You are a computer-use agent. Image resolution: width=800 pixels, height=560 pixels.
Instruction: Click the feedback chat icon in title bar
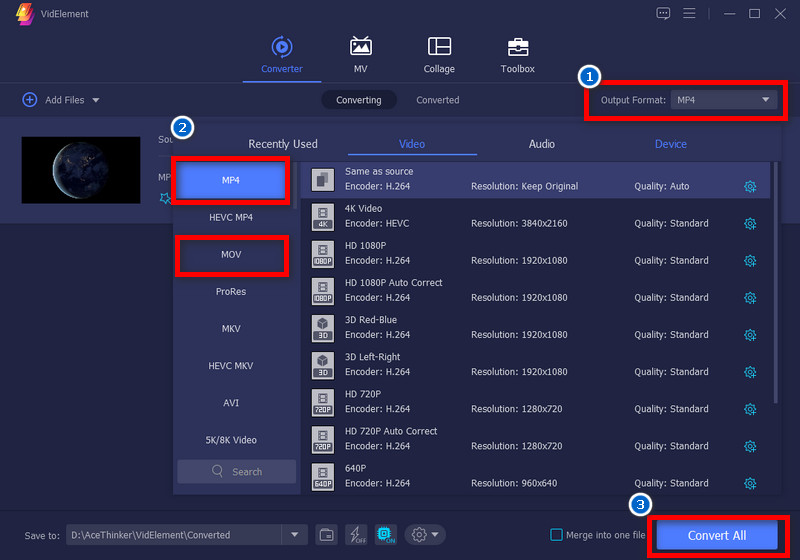pyautogui.click(x=663, y=14)
